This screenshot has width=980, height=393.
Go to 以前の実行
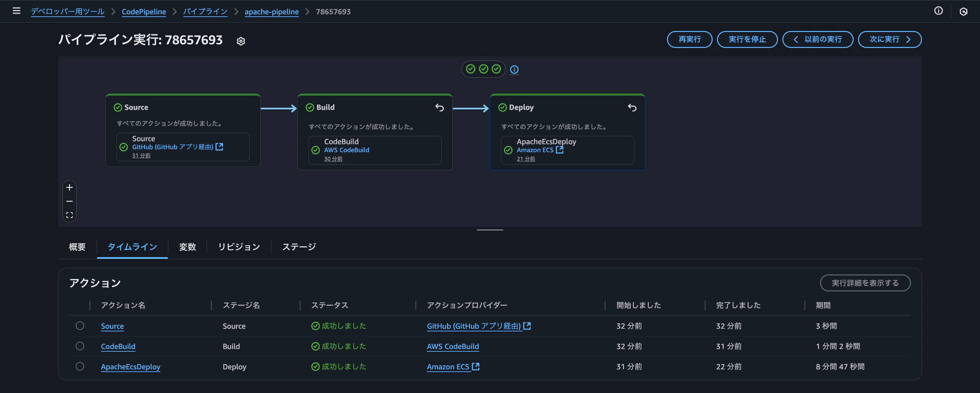[x=818, y=40]
